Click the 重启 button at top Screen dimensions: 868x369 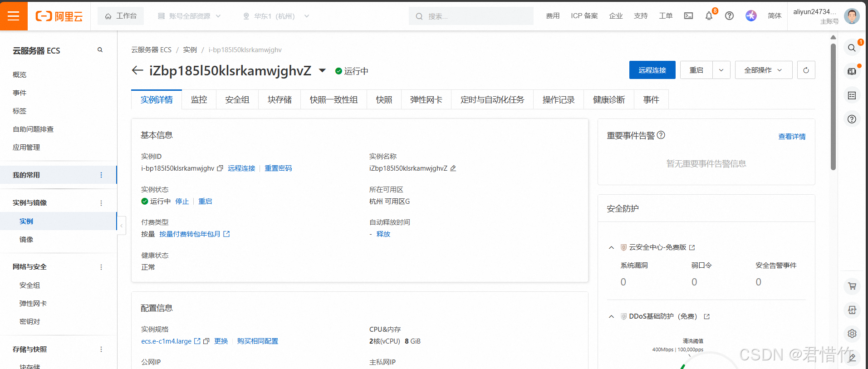tap(696, 70)
